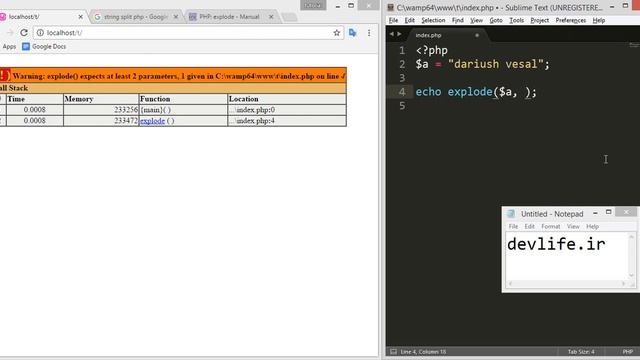Open the Preferences menu in Sublime Text
The width and height of the screenshot is (640, 360).
pyautogui.click(x=571, y=20)
